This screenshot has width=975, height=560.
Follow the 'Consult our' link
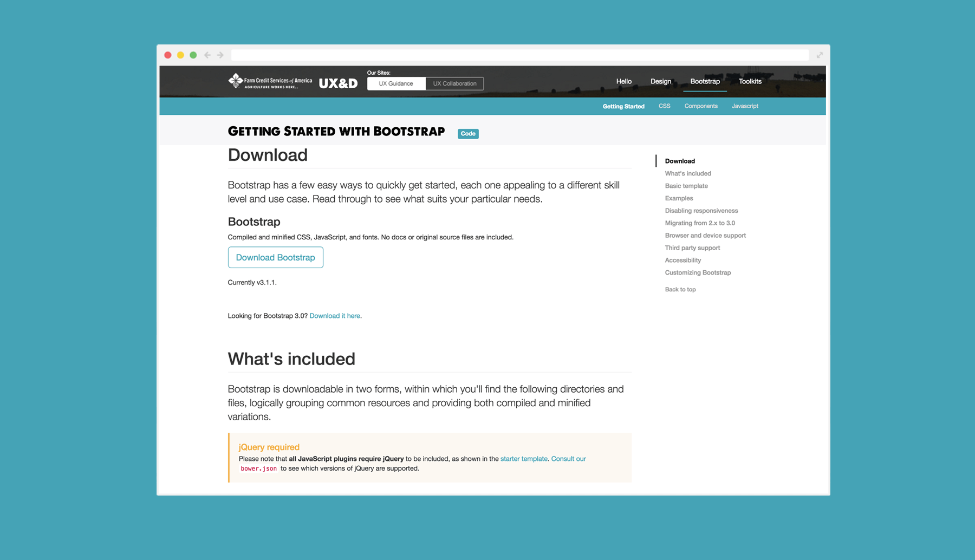[569, 459]
